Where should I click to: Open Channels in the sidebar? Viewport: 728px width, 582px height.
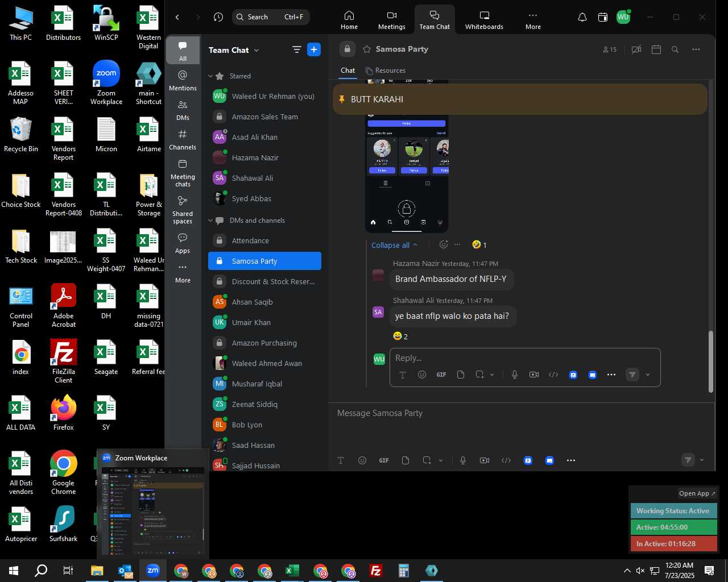(x=183, y=139)
